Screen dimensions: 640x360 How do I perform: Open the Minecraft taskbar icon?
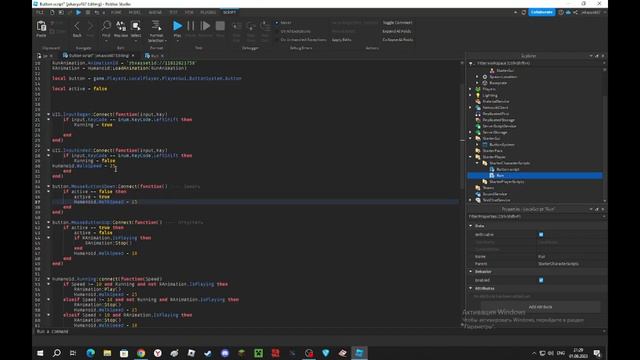point(258,353)
